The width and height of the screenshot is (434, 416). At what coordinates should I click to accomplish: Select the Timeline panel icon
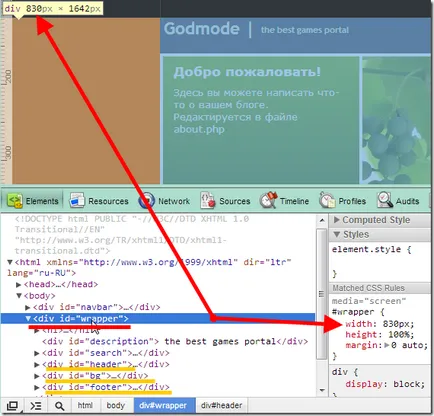tap(268, 200)
